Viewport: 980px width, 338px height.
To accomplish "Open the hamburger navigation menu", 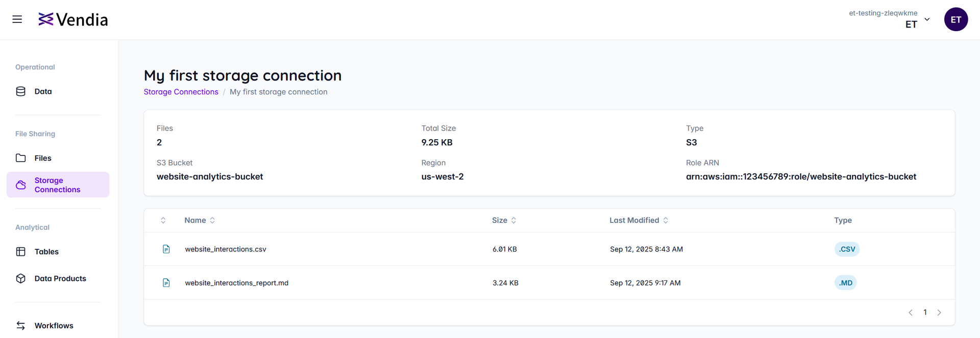I will (17, 19).
